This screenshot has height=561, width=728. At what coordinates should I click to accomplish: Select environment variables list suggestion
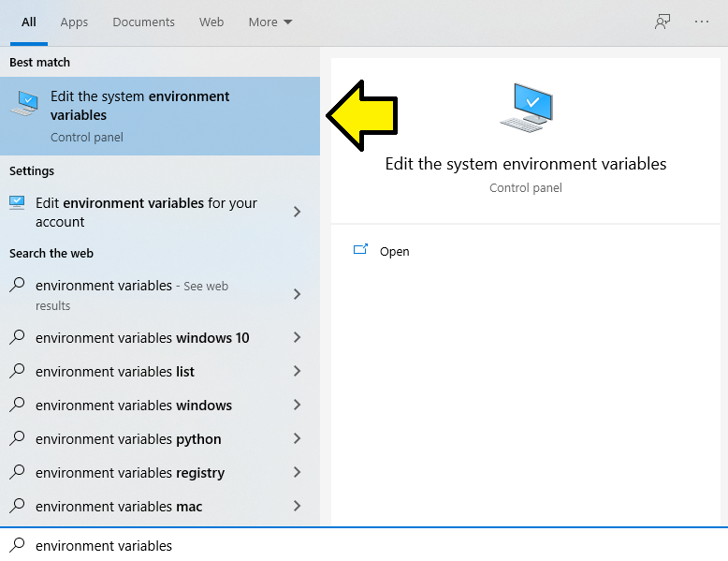(x=160, y=372)
